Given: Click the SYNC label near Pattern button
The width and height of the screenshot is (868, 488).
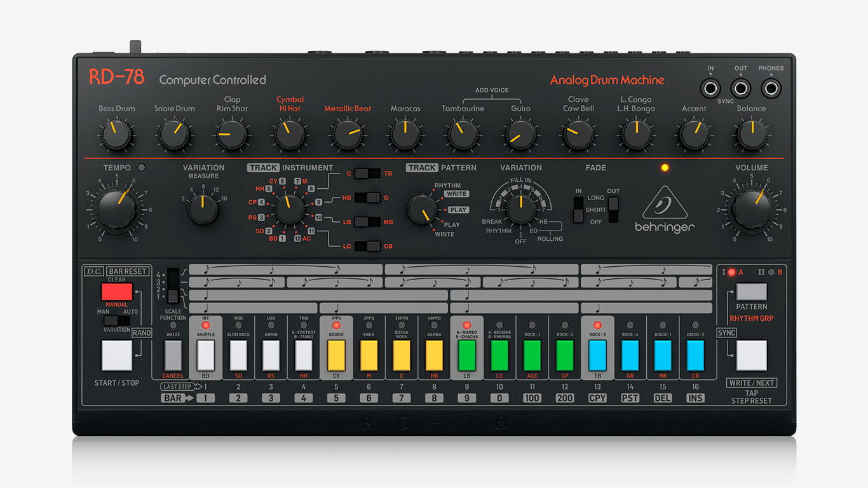Looking at the screenshot, I should coord(726,332).
